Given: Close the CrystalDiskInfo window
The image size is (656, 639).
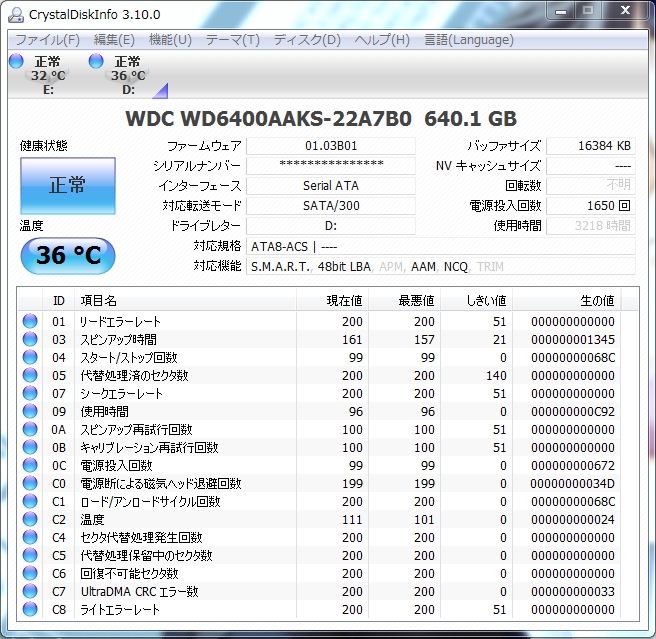Looking at the screenshot, I should [625, 11].
